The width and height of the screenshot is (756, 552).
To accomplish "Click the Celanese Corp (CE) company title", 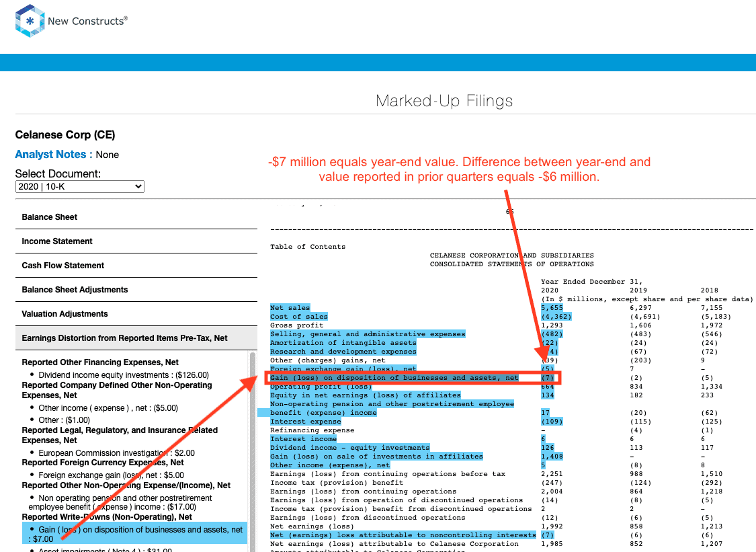I will pyautogui.click(x=65, y=134).
